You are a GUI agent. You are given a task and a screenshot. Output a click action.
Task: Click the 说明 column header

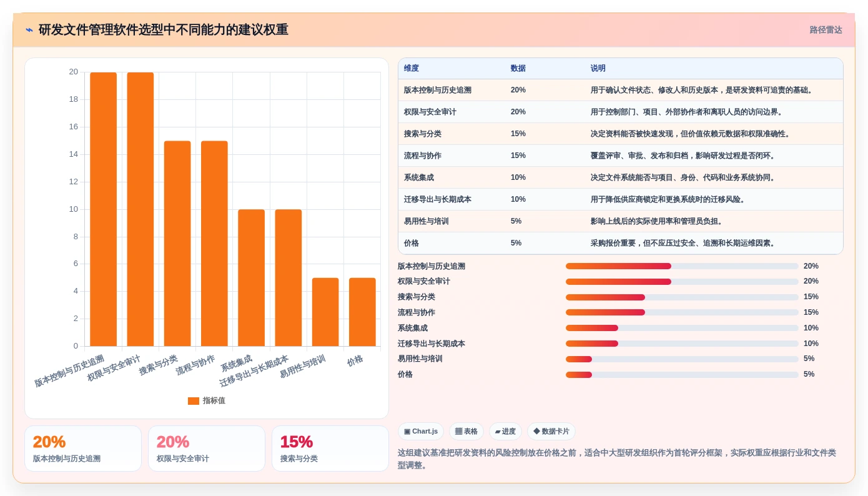pos(598,68)
